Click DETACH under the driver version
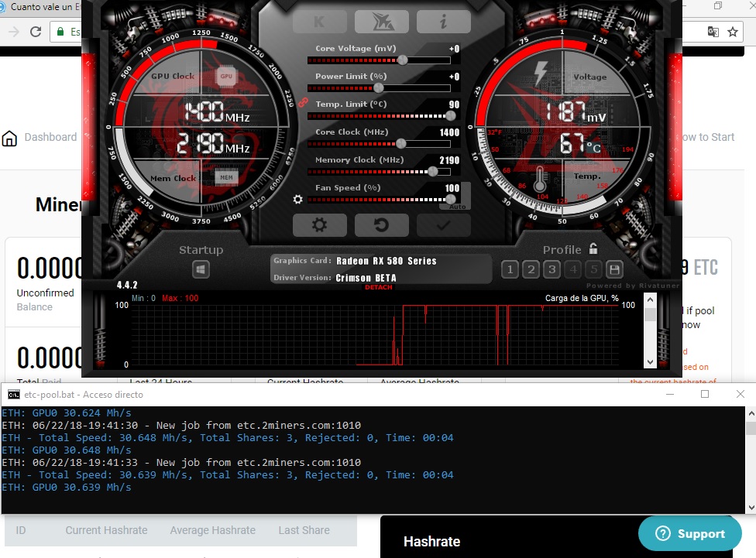The image size is (756, 558). 379,287
